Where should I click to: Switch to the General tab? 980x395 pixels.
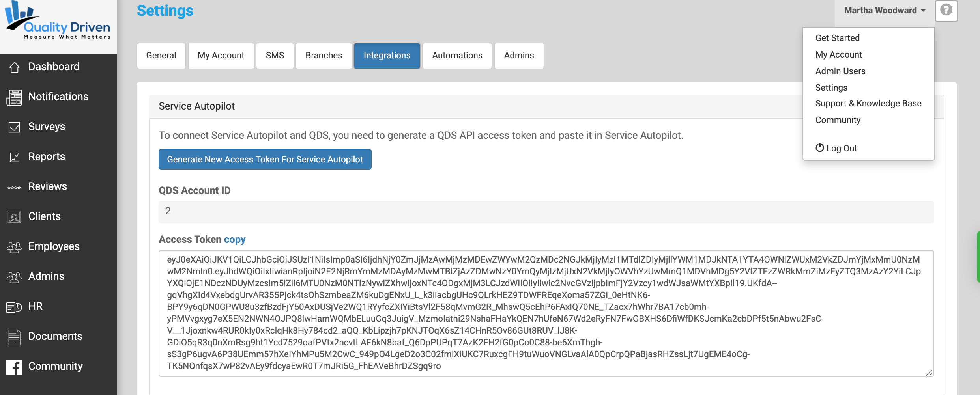[161, 56]
